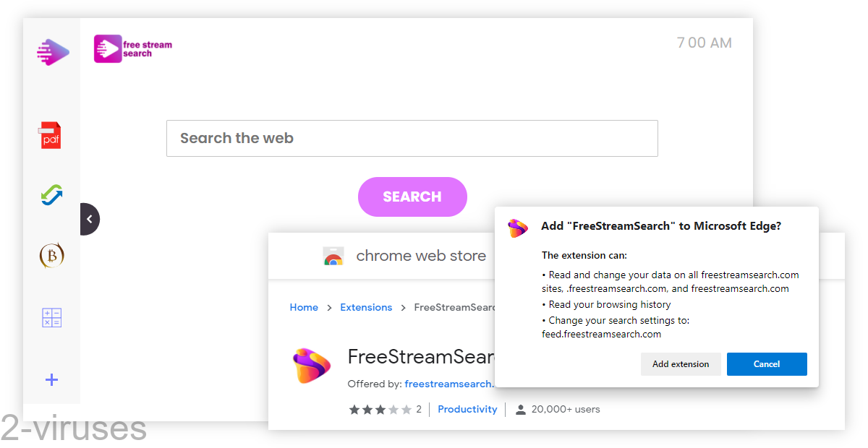
Task: Open the Productivity category link
Action: pos(467,409)
